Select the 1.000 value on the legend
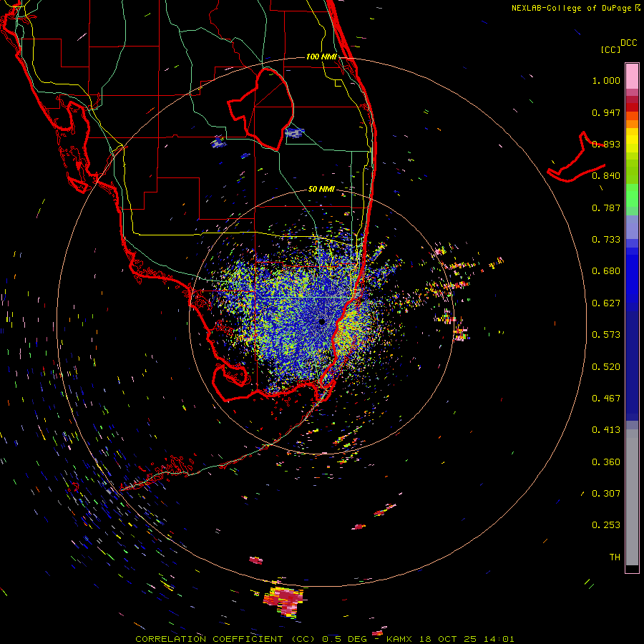This screenshot has width=644, height=644. click(606, 80)
